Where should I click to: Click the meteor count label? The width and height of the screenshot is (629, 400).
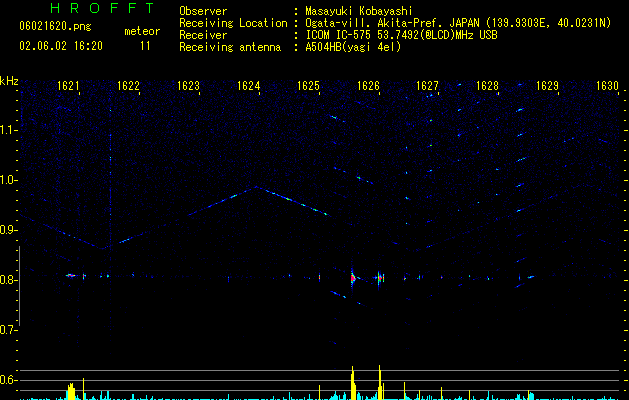pos(142,31)
